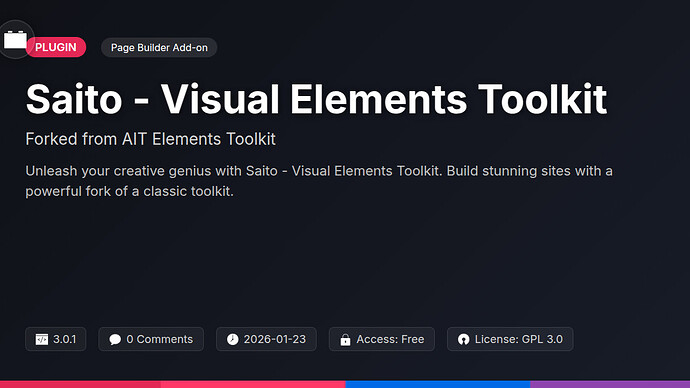The width and height of the screenshot is (690, 388).
Task: Click the code version icon beside 3.0.1
Action: click(42, 339)
